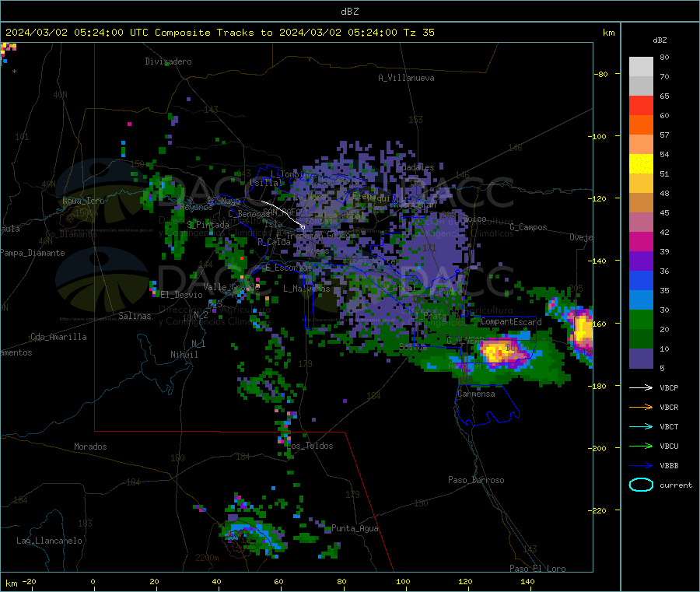Click the -220 km tick on right axis
The image size is (700, 592).
599,510
